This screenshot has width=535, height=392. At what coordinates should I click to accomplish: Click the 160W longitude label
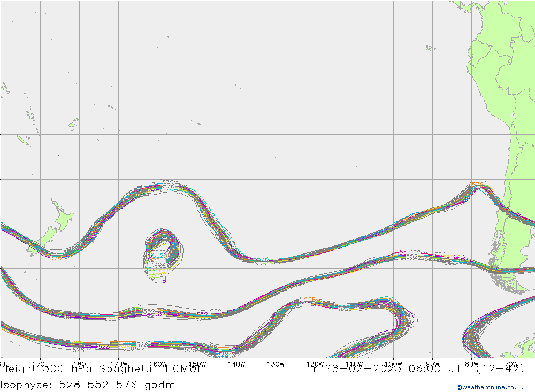click(158, 364)
